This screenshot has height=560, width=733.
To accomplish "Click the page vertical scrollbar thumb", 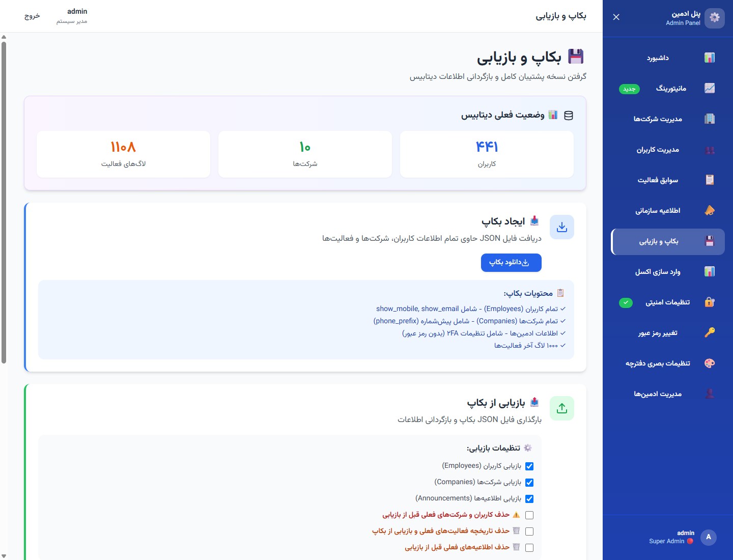I will 4,203.
